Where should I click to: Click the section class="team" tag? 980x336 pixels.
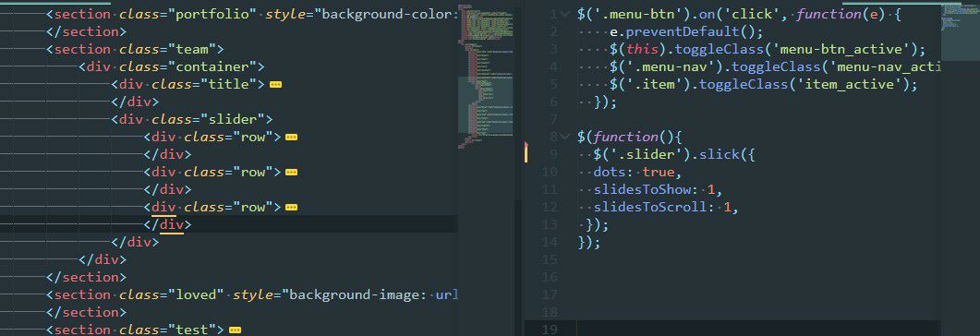coord(135,49)
